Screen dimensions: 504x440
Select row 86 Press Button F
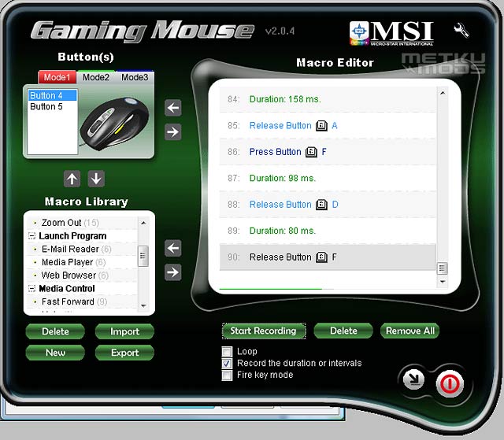[x=328, y=152]
